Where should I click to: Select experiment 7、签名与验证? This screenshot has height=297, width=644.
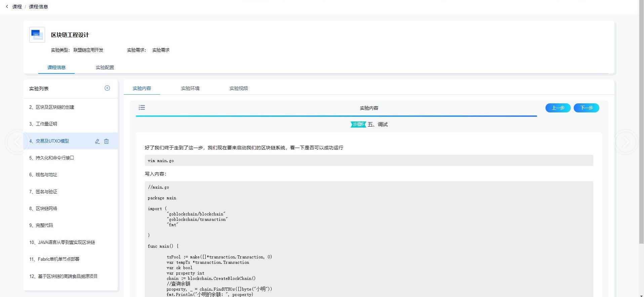[x=70, y=192]
